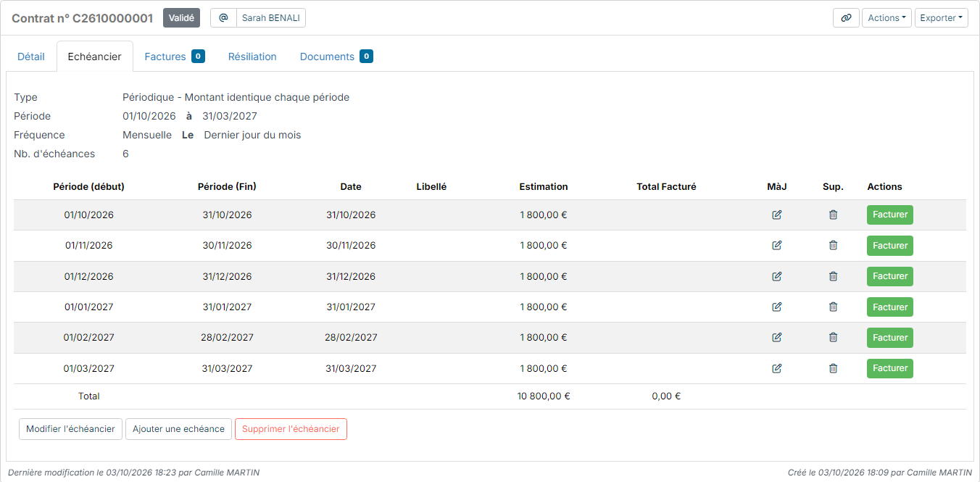Click the Nb. d'échéances value 6
The height and width of the screenshot is (482, 980).
125,154
